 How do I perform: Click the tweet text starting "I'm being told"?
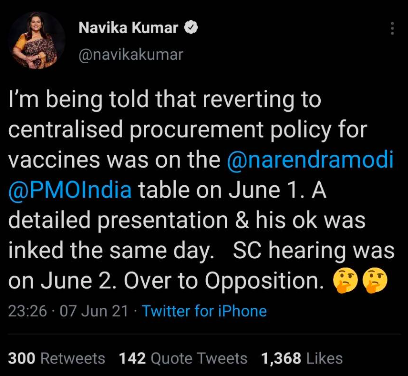click(x=201, y=190)
